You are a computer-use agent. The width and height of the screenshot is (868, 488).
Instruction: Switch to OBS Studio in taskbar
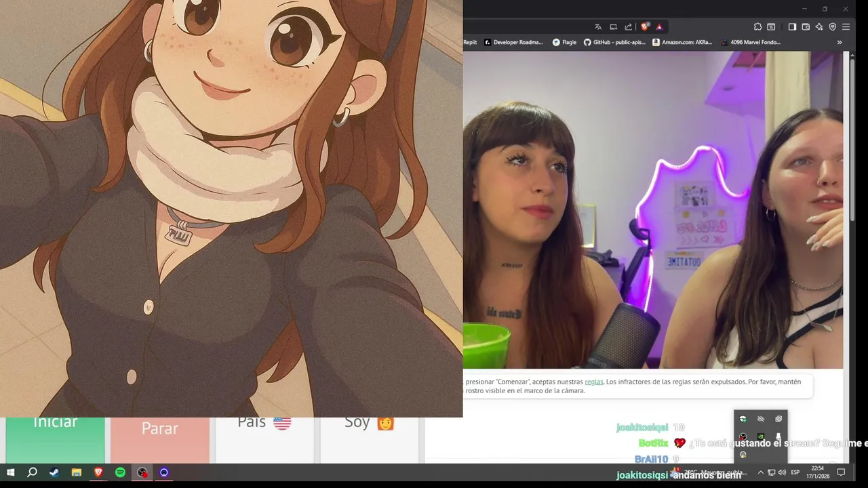pyautogui.click(x=142, y=472)
